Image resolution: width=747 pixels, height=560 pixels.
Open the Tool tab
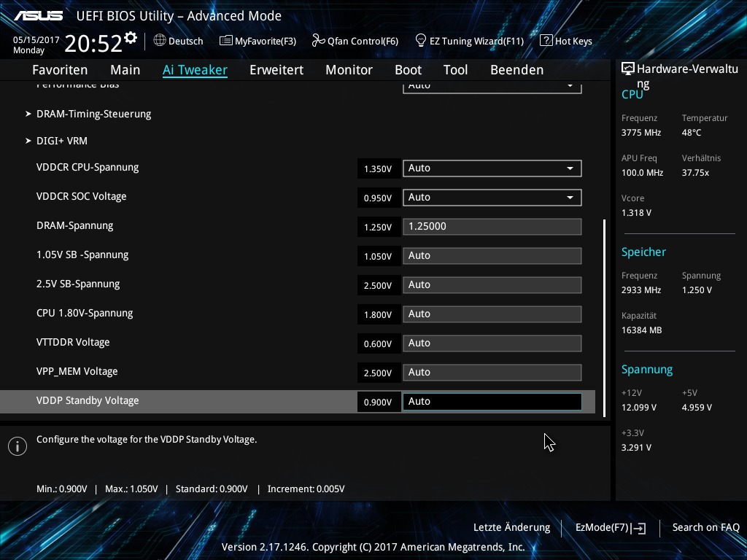(455, 70)
